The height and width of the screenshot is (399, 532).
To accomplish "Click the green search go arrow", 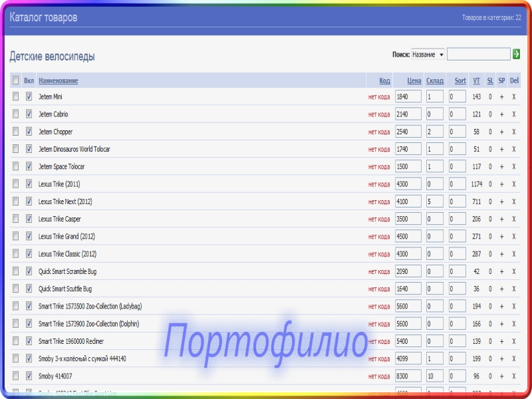I will point(516,54).
